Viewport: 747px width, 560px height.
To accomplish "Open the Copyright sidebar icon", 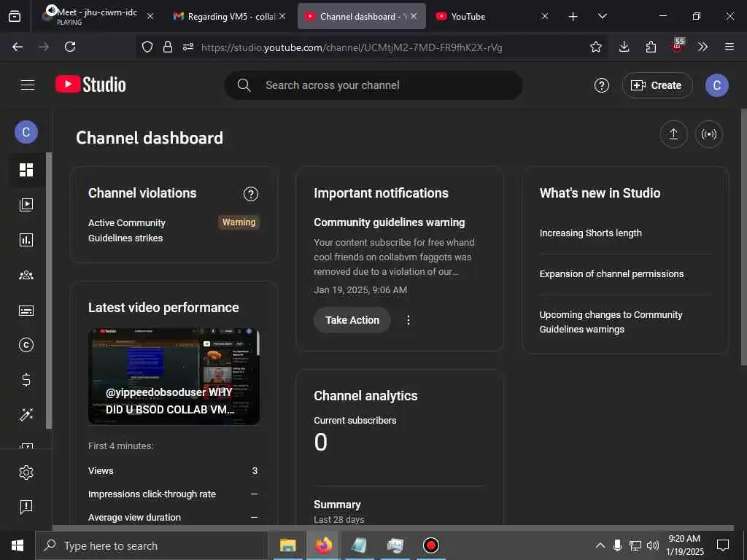I will pyautogui.click(x=26, y=345).
